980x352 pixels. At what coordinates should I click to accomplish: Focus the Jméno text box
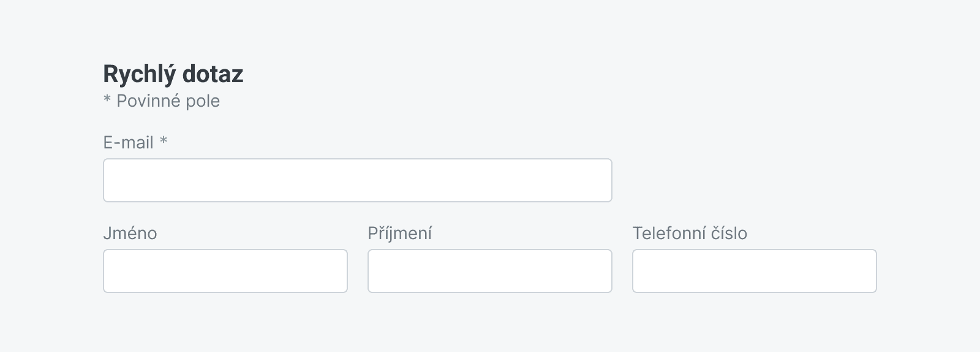[x=225, y=271]
